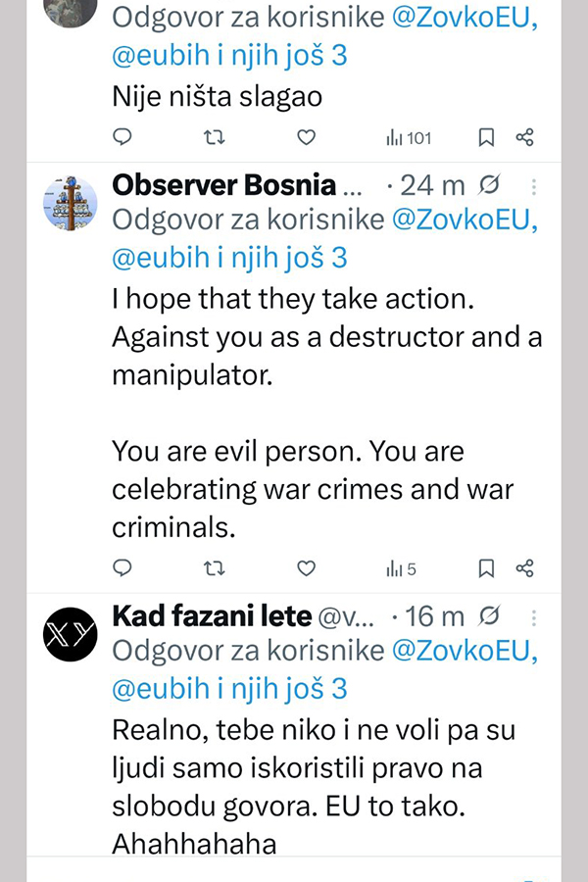The width and height of the screenshot is (588, 882).
Task: Open Observer Bosnia profile picture
Action: [x=71, y=204]
